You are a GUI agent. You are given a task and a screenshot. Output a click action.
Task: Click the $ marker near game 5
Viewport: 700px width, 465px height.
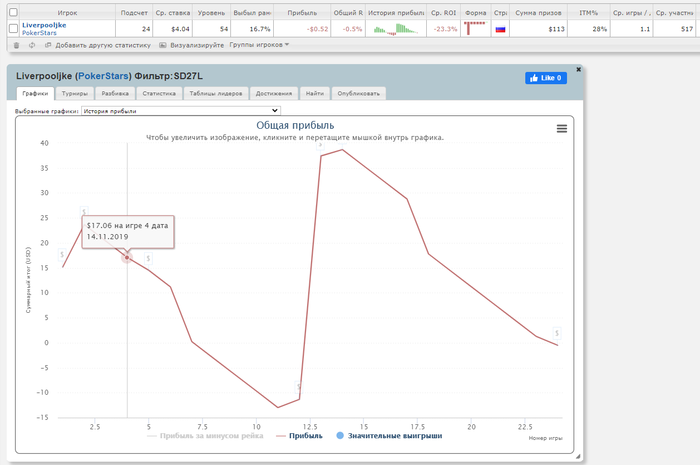click(x=148, y=258)
